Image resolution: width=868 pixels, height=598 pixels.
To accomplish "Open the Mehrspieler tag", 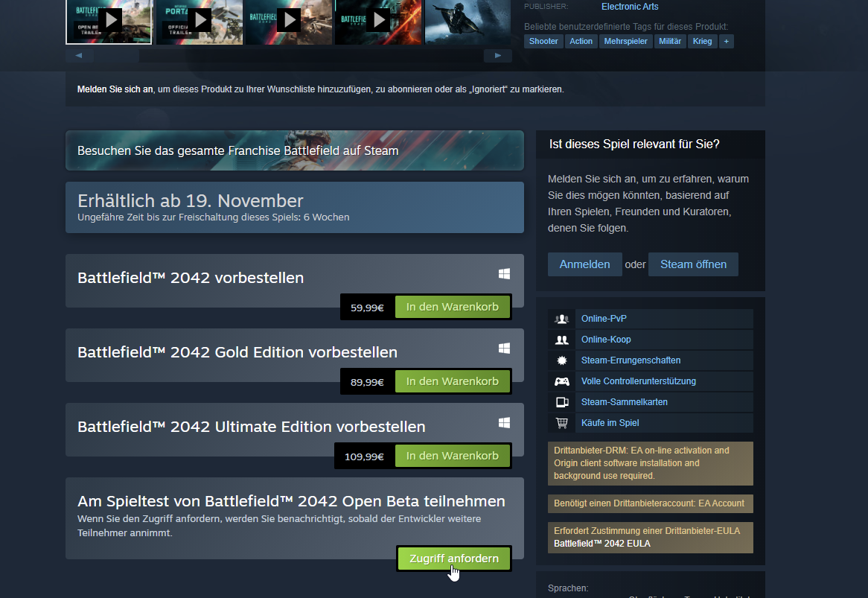I will tap(625, 42).
